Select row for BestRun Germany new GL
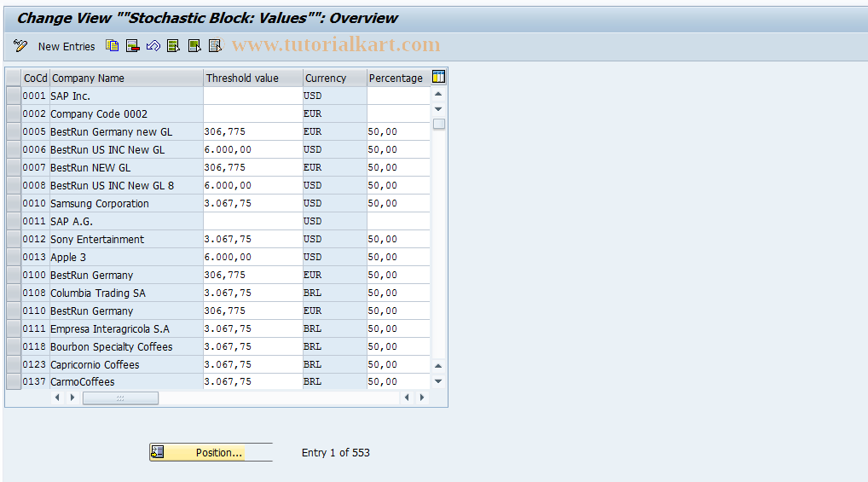Image resolution: width=868 pixels, height=482 pixels. (x=14, y=132)
